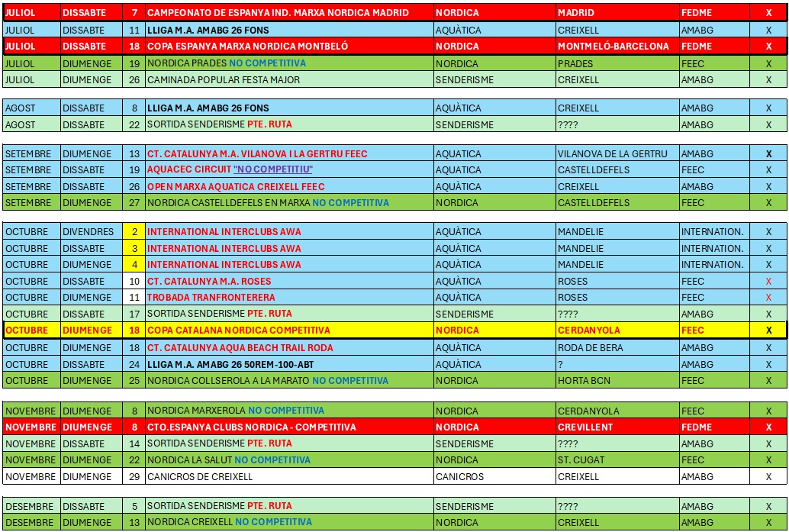The image size is (789, 532).
Task: Select "CAMINADA POPULAR FESTA MAJOR" event cell
Action: 223,80
